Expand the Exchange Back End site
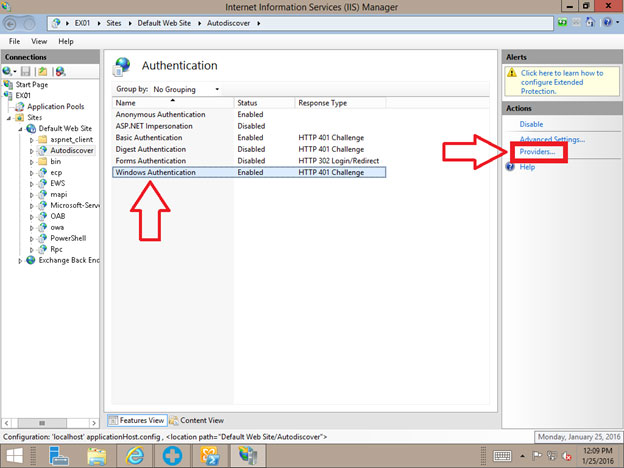This screenshot has height=468, width=624. click(20, 260)
